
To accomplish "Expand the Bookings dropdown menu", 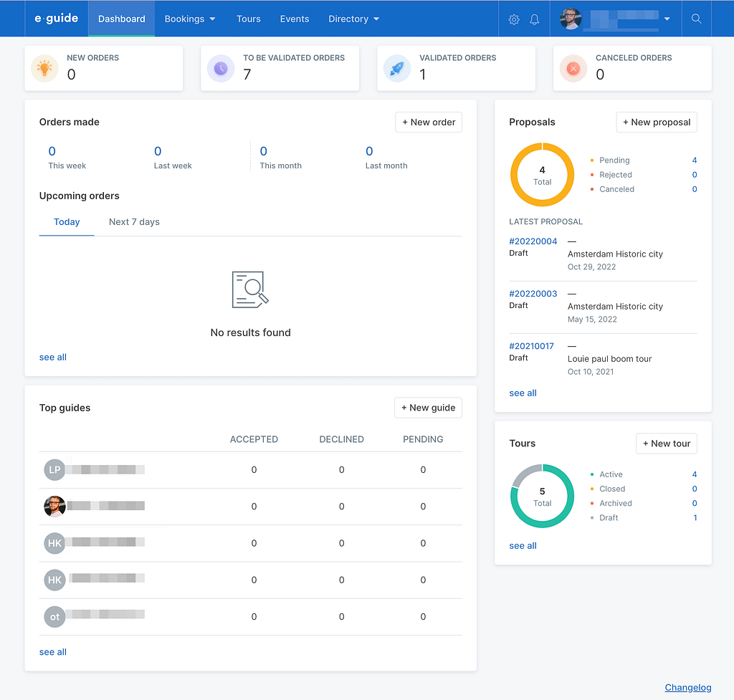I will [190, 19].
